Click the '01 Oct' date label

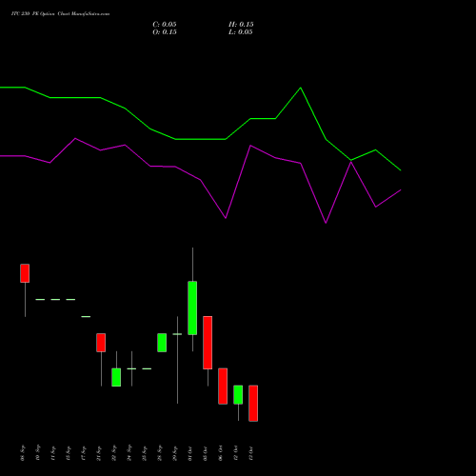tap(190, 453)
